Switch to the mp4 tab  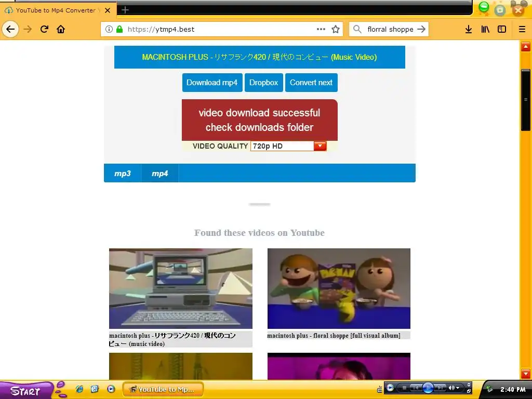point(160,174)
